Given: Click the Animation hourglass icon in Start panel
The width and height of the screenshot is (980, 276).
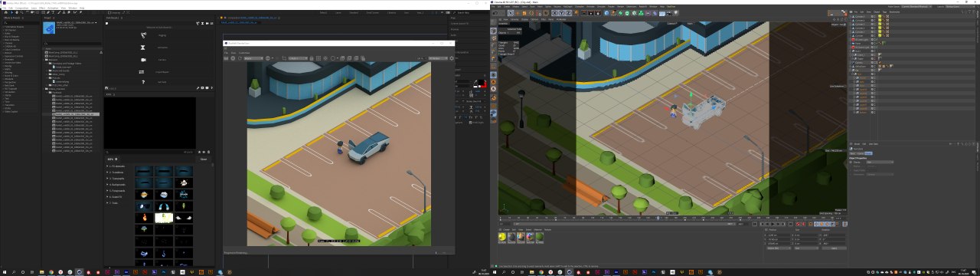Looking at the screenshot, I should pos(143,48).
